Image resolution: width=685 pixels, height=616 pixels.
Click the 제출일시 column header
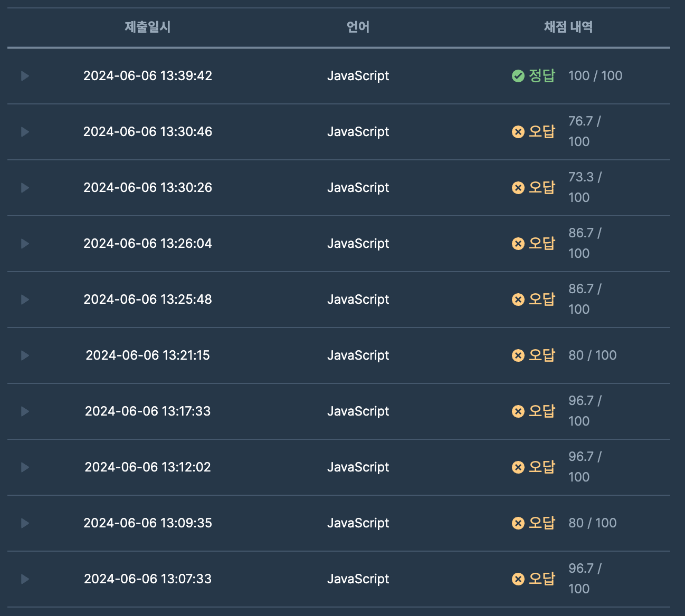point(148,27)
